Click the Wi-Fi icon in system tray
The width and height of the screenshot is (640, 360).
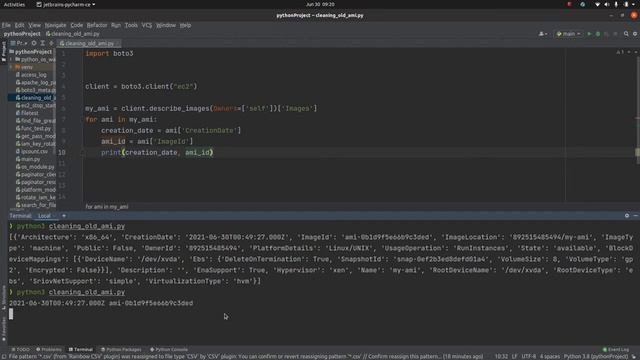597,4
